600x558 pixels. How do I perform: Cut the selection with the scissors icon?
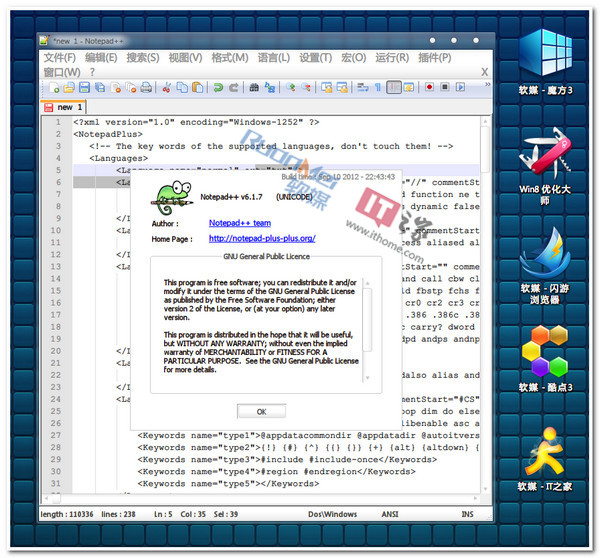point(166,88)
